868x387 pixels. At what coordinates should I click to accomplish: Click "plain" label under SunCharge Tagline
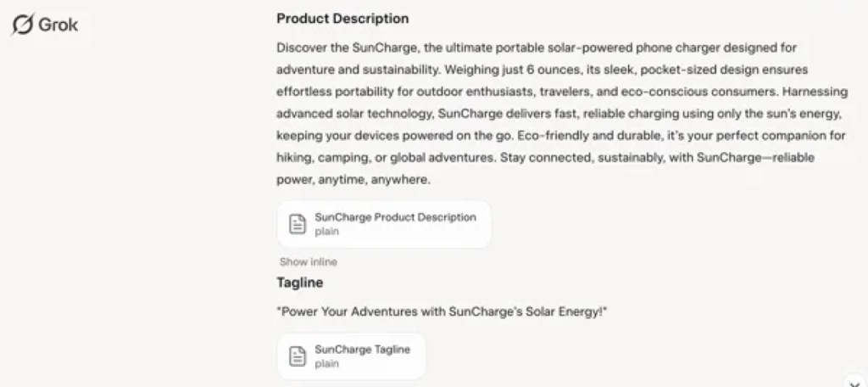point(327,363)
